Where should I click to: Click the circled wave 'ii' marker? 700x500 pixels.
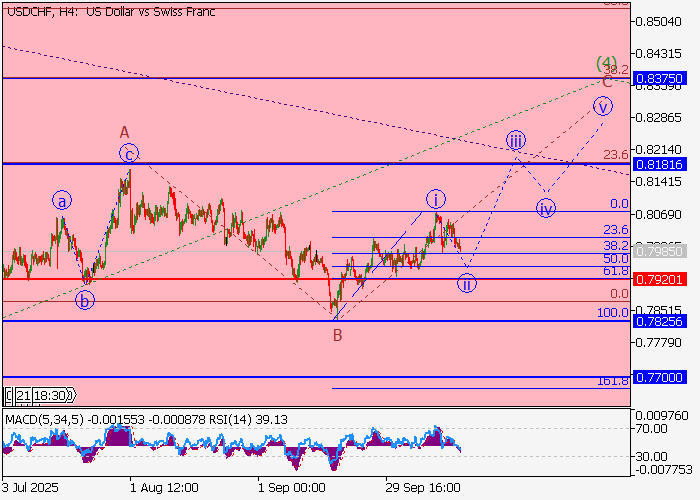click(x=466, y=283)
